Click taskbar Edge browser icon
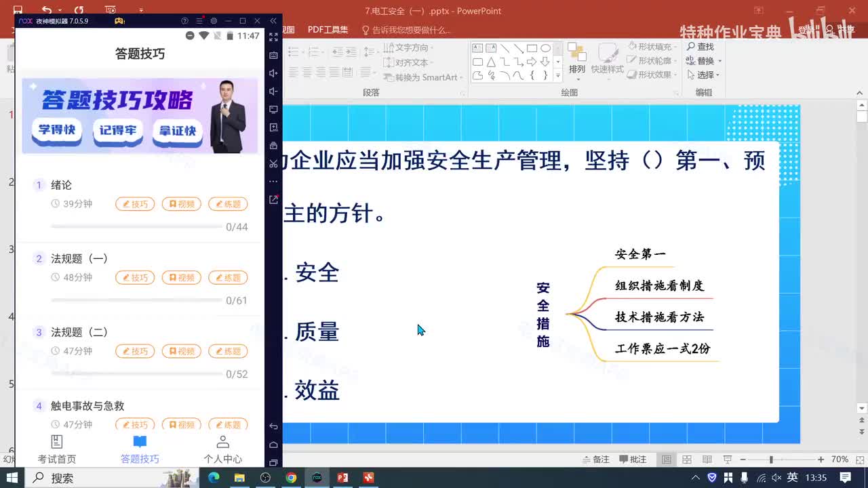Viewport: 868px width, 488px height. [214, 478]
